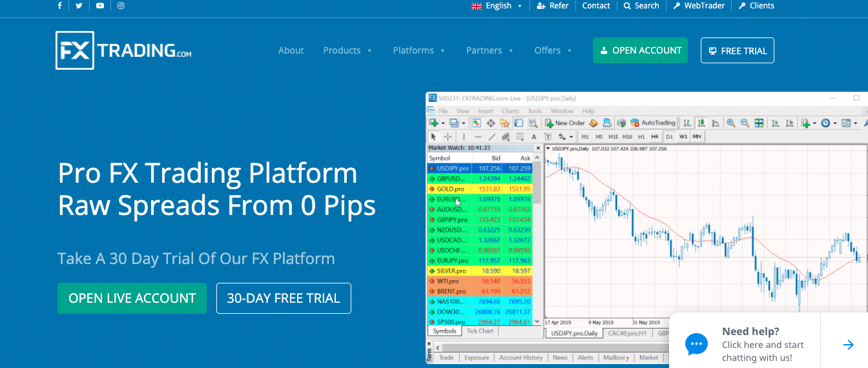This screenshot has width=868, height=368.
Task: Select the M15 timeframe button
Action: 614,136
